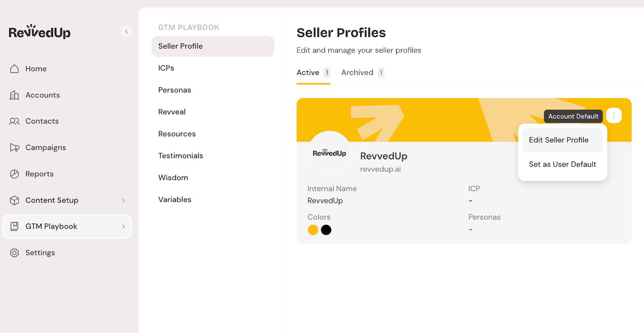644x333 pixels.
Task: Select Edit Seller Profile menu option
Action: click(x=559, y=140)
